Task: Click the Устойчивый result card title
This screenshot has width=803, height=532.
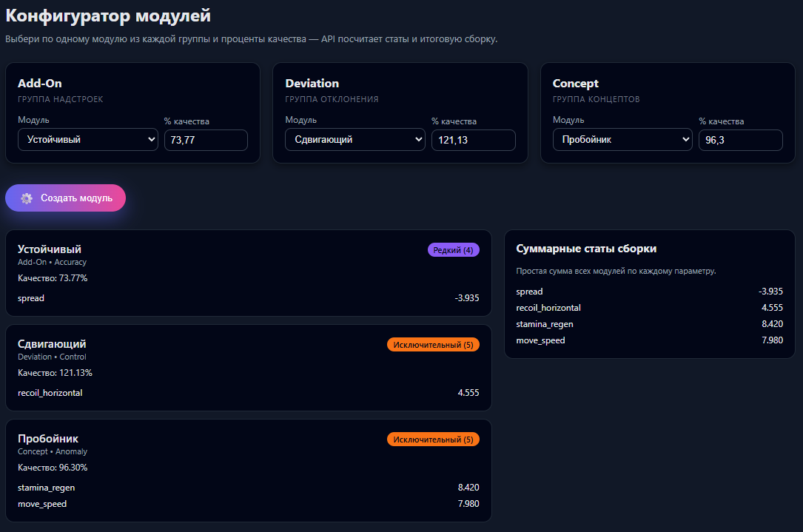Action: coord(50,249)
